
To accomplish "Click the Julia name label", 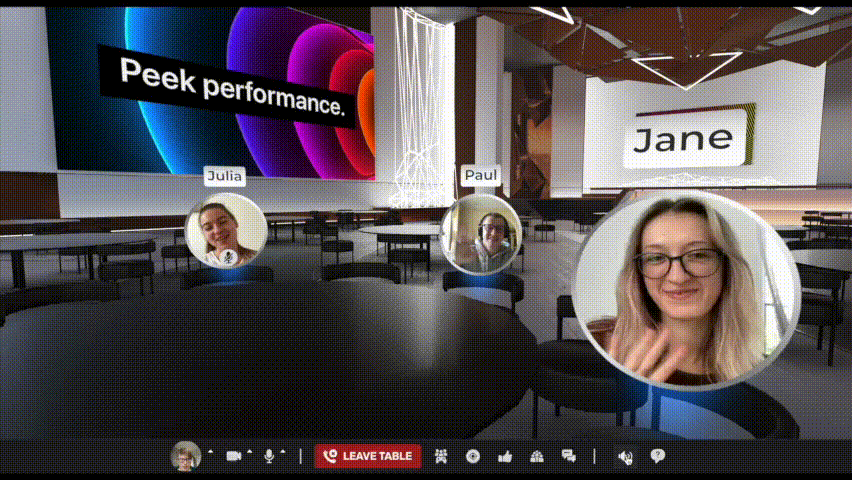I will [225, 176].
